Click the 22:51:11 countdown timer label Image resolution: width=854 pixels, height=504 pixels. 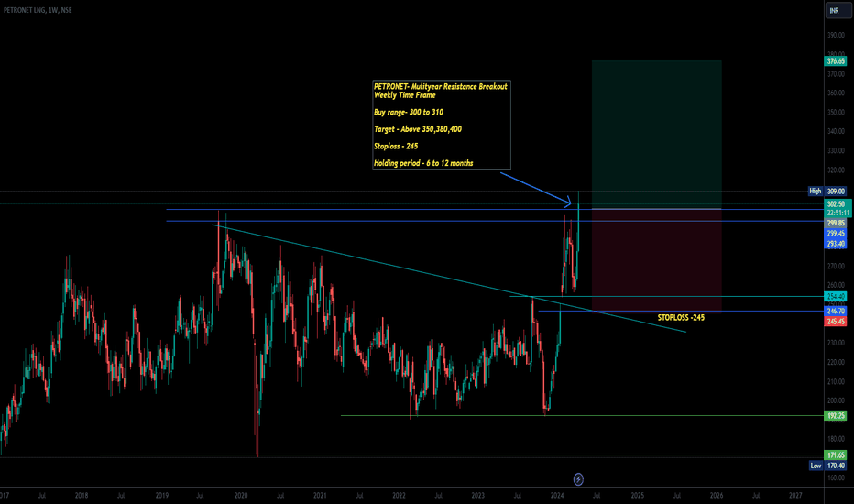(x=838, y=213)
